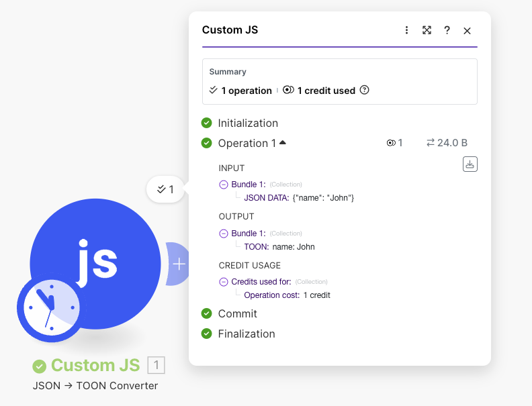
Task: Click the credit count icon on Operation 1 row
Action: tap(391, 143)
